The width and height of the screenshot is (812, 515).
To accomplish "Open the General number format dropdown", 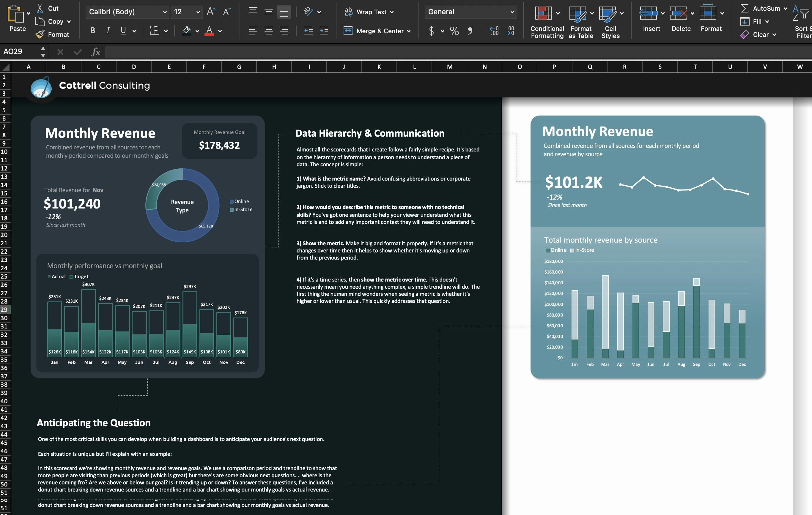I will [x=470, y=12].
